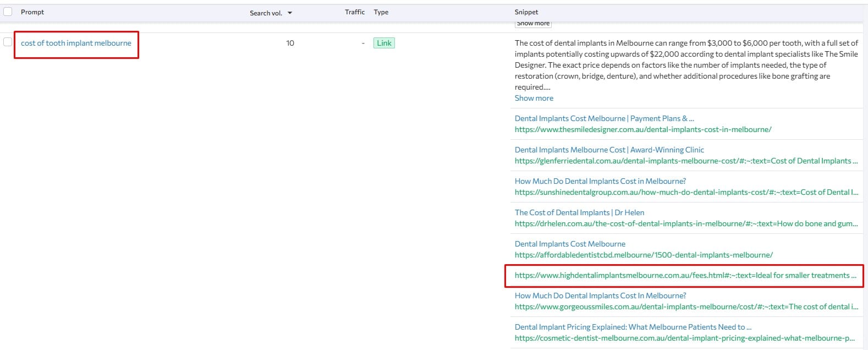Open the prompt cost of tooth implant melbourne
The height and width of the screenshot is (350, 868).
point(76,43)
